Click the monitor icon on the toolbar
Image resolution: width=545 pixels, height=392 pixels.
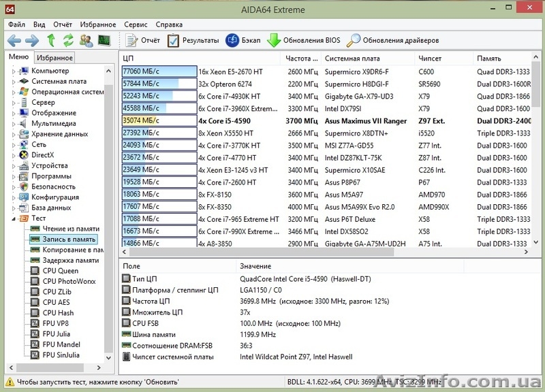(104, 40)
